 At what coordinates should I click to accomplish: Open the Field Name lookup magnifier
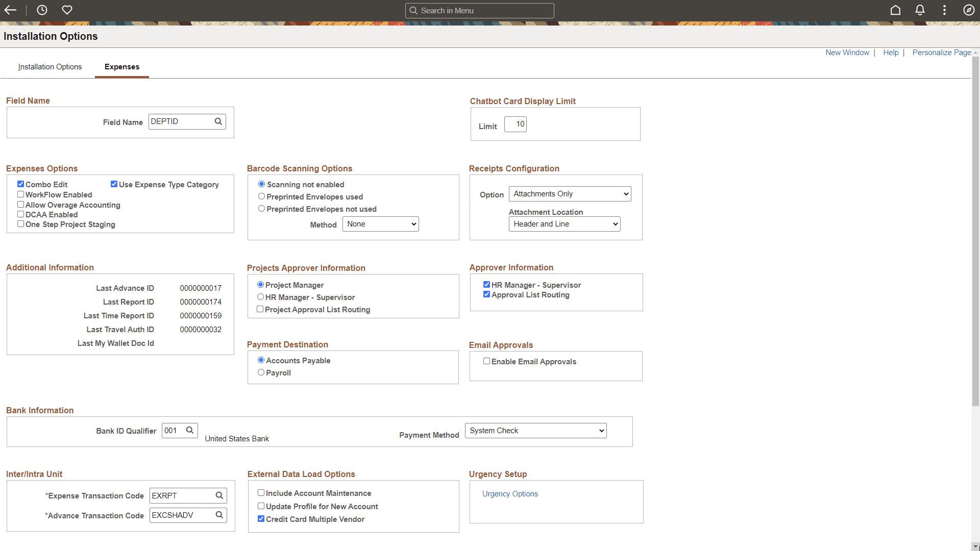[218, 121]
